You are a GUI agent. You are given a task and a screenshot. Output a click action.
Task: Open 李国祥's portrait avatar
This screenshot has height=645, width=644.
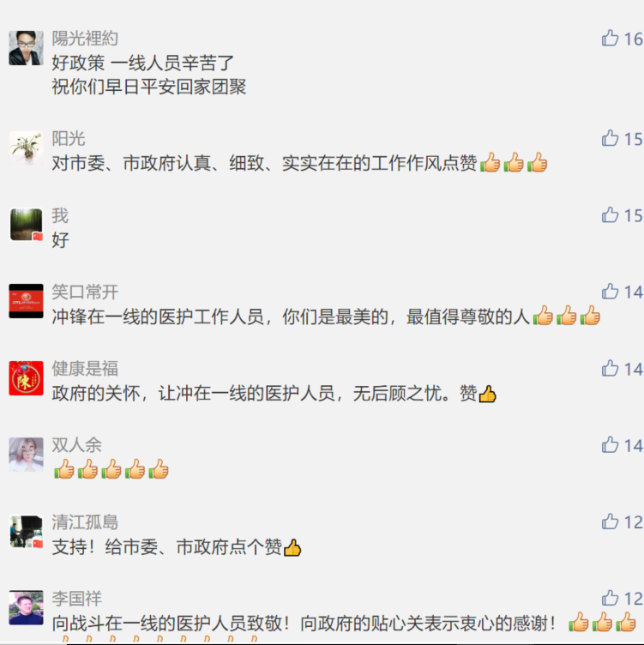click(26, 608)
